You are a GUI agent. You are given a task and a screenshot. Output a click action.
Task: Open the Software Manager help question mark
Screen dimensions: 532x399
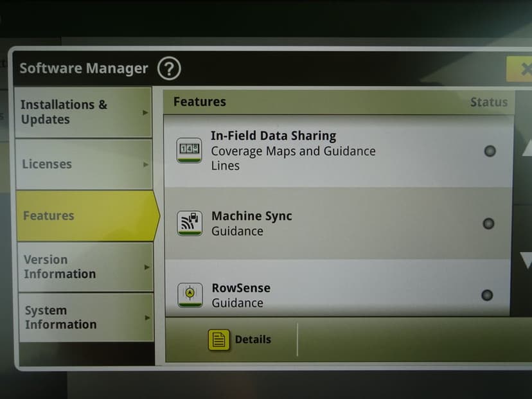[169, 68]
